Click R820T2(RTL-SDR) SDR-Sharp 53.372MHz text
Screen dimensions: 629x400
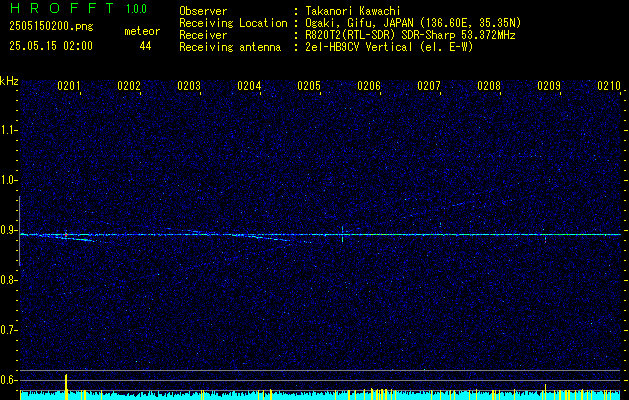pos(410,35)
